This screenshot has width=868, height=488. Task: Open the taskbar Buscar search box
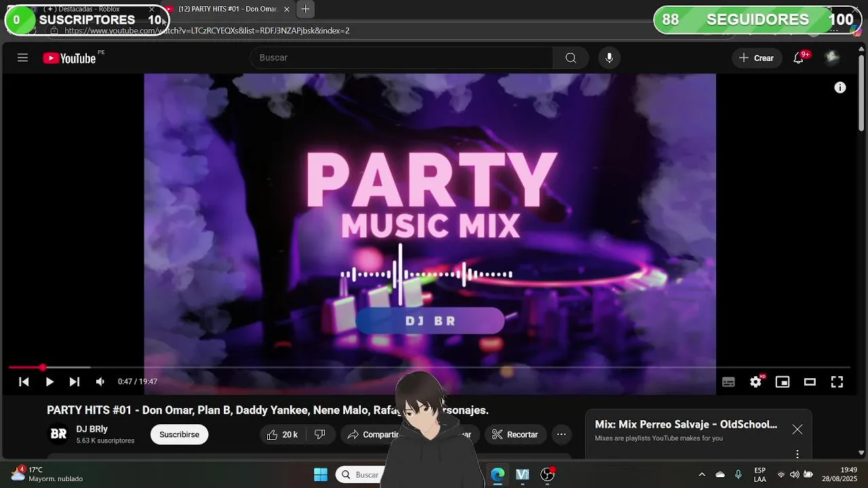click(361, 474)
